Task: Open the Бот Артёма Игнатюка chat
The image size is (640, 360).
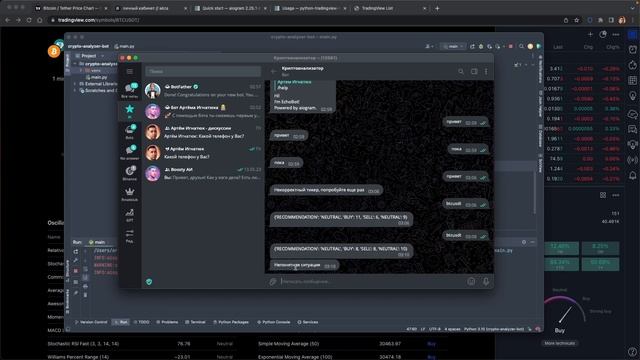Action: pos(203,111)
